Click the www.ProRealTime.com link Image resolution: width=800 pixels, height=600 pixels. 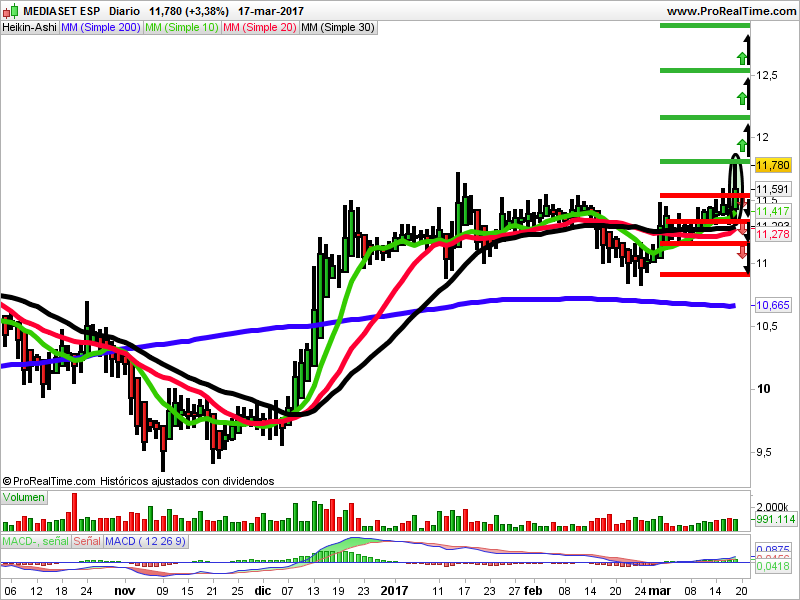tap(731, 11)
